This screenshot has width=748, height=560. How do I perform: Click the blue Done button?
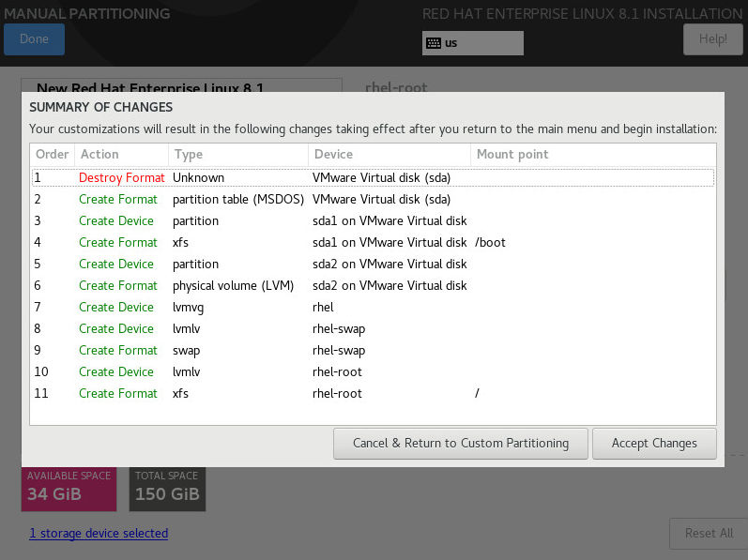[34, 39]
